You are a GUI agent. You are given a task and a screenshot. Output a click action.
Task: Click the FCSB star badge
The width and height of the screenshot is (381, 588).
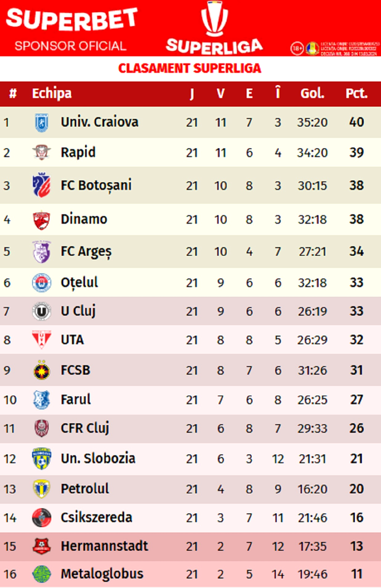point(41,370)
